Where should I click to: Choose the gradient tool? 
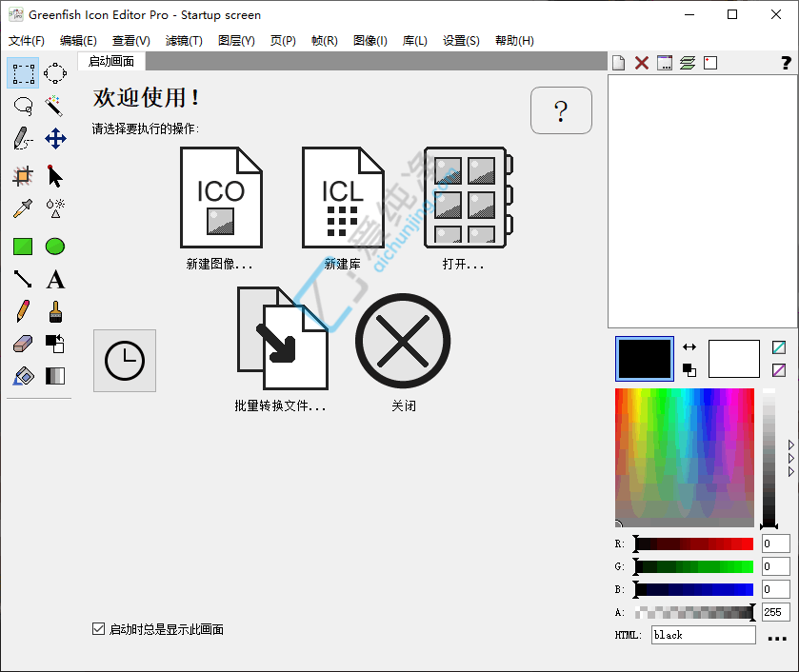[x=55, y=376]
